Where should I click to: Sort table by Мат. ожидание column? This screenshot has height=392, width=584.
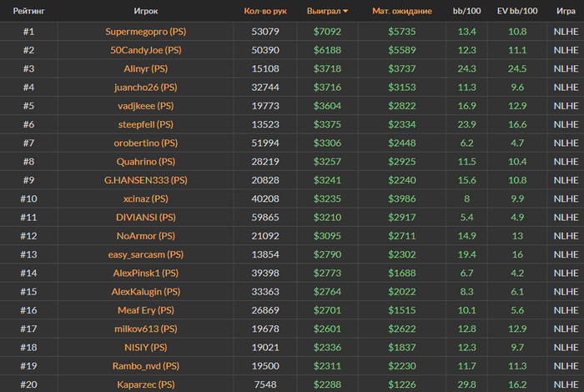(x=402, y=11)
